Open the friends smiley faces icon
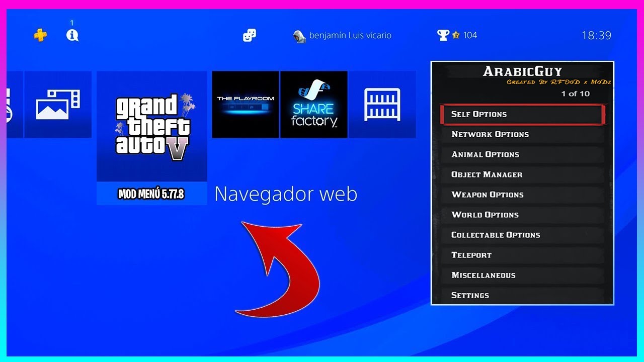This screenshot has width=644, height=362. point(249,35)
